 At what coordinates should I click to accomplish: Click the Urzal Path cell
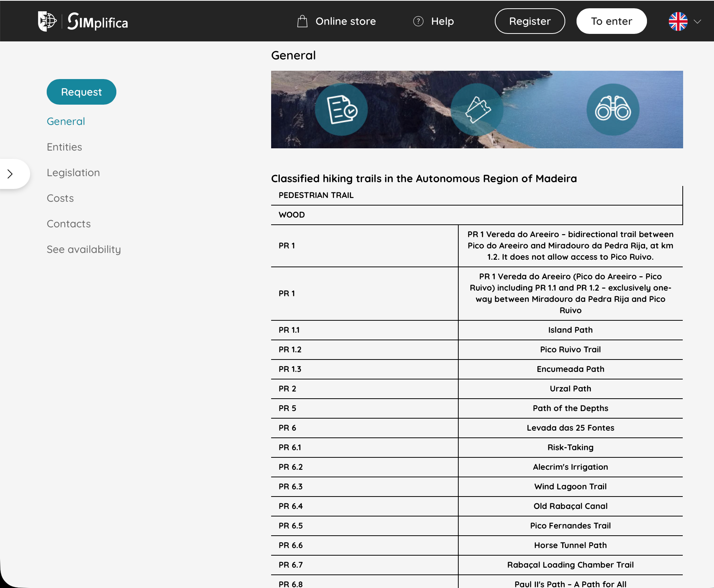click(571, 389)
